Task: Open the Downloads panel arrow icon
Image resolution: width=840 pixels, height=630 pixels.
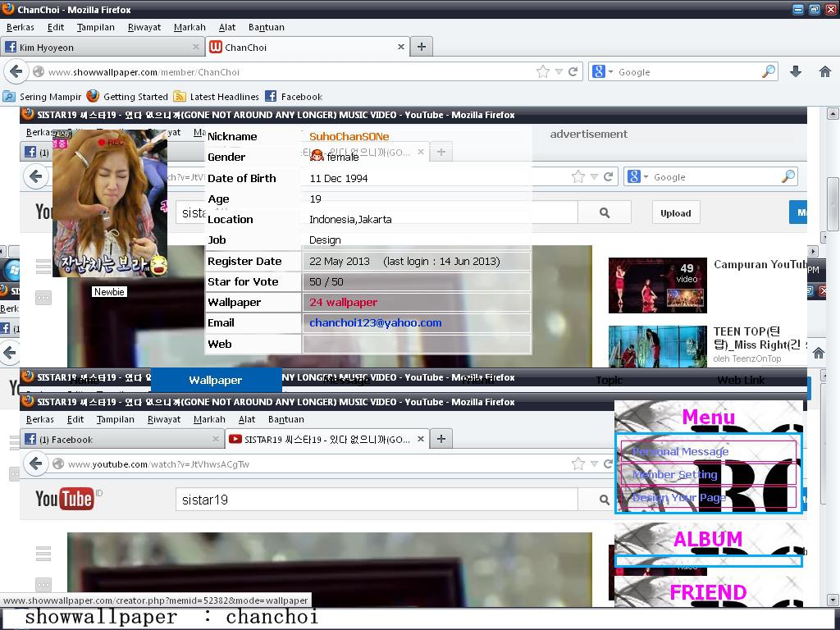Action: pyautogui.click(x=796, y=72)
